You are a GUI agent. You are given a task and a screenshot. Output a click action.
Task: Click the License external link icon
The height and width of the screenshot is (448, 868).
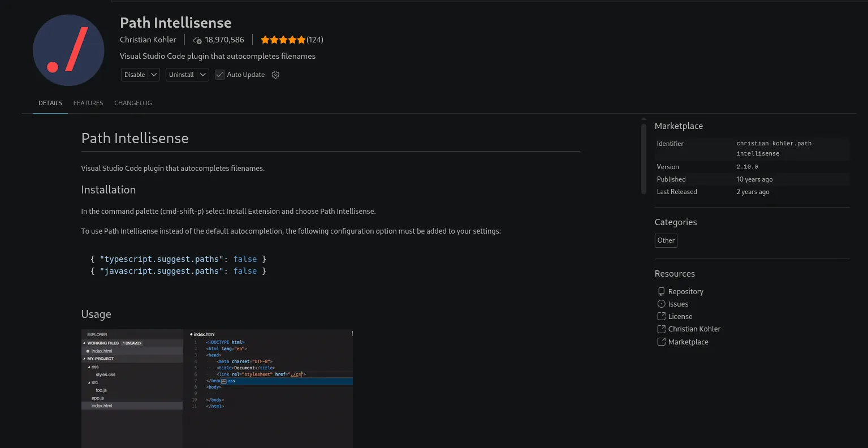click(x=661, y=316)
